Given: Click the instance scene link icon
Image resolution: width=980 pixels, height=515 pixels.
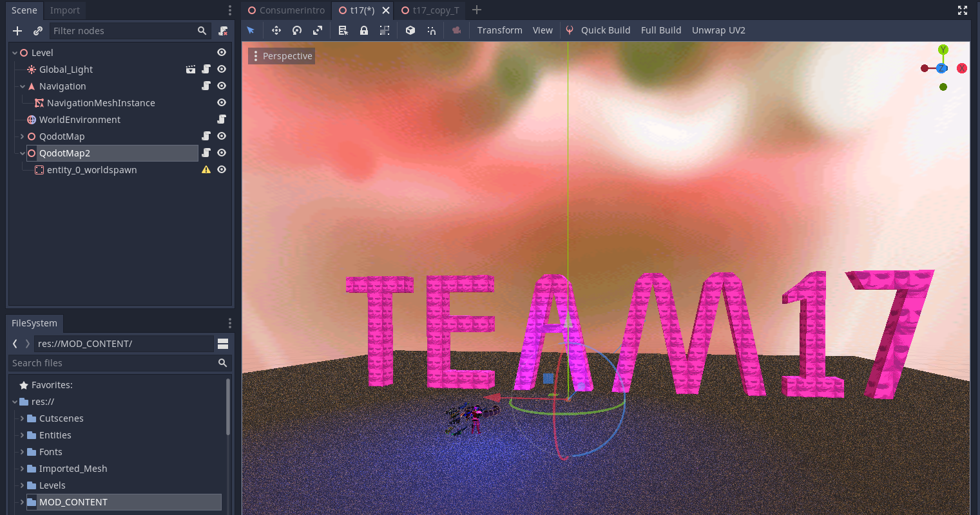Looking at the screenshot, I should [x=38, y=31].
